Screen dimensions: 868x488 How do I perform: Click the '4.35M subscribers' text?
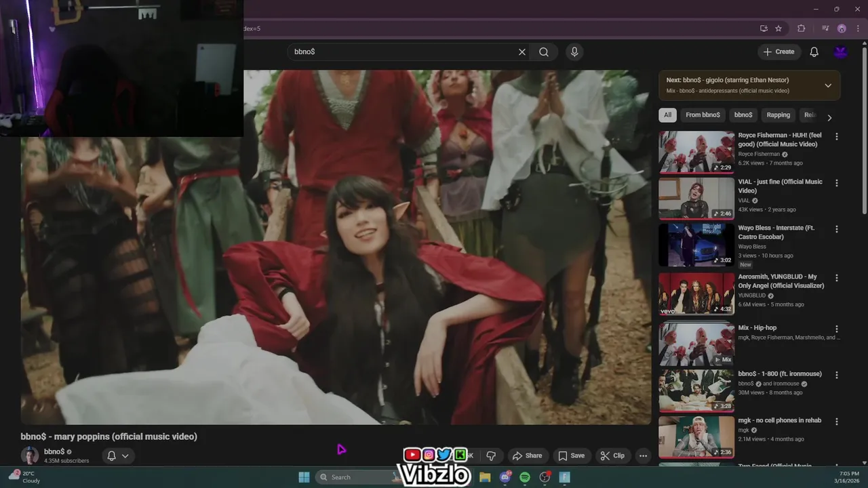click(x=66, y=461)
